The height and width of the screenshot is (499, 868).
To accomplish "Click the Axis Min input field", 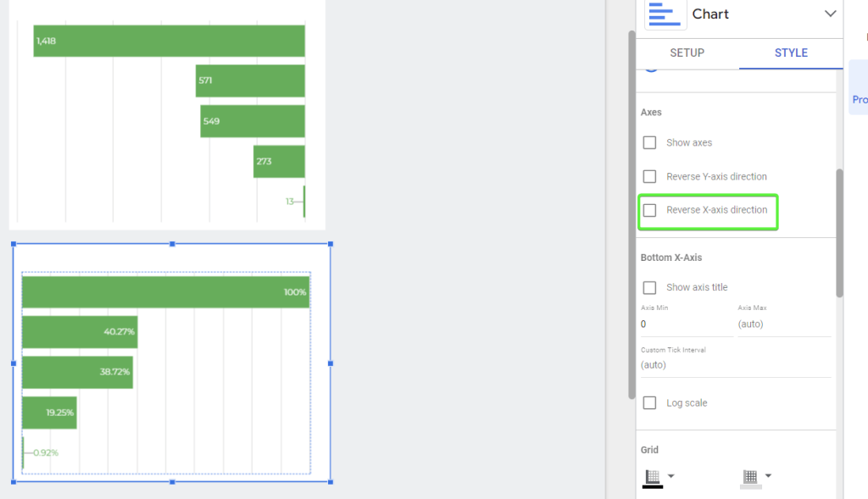I will [x=687, y=324].
